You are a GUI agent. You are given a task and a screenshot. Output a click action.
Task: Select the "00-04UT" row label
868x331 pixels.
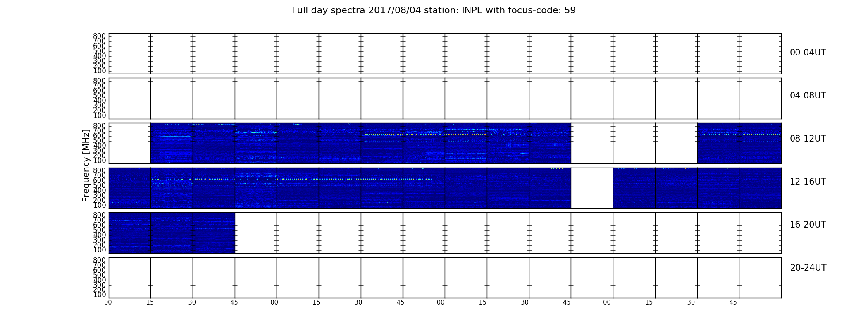pyautogui.click(x=808, y=53)
